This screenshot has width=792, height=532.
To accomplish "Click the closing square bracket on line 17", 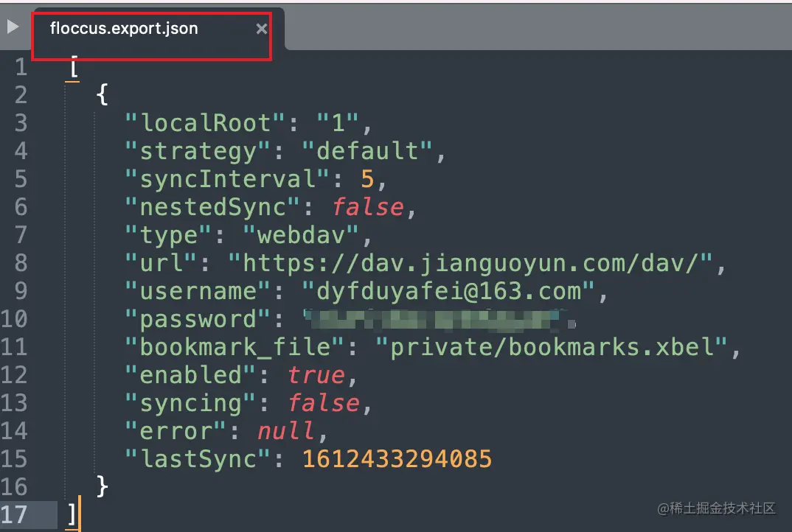I will tap(72, 514).
